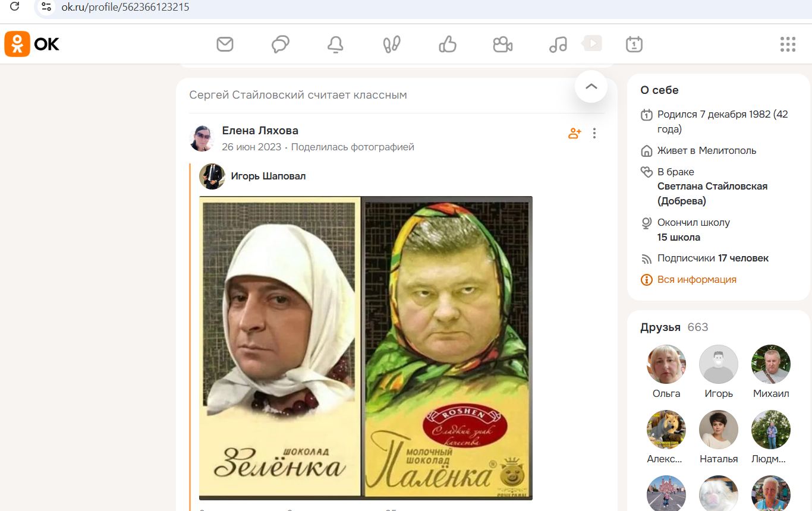Open friend Наталья avatar
The height and width of the screenshot is (511, 812).
[719, 430]
